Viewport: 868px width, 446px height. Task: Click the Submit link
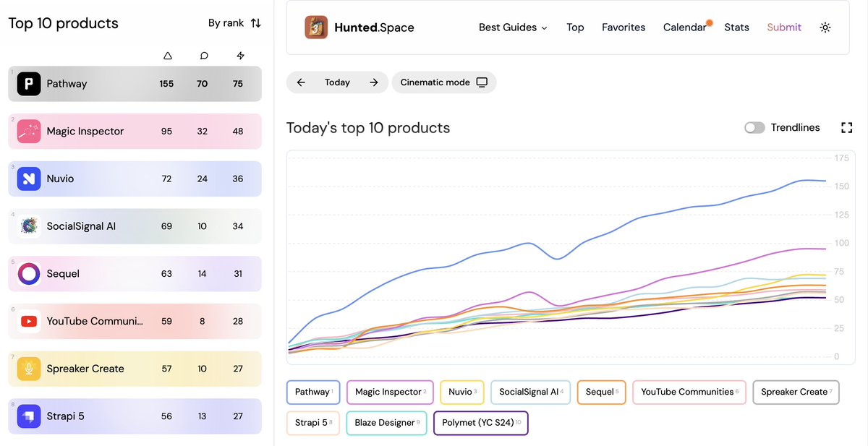click(784, 27)
